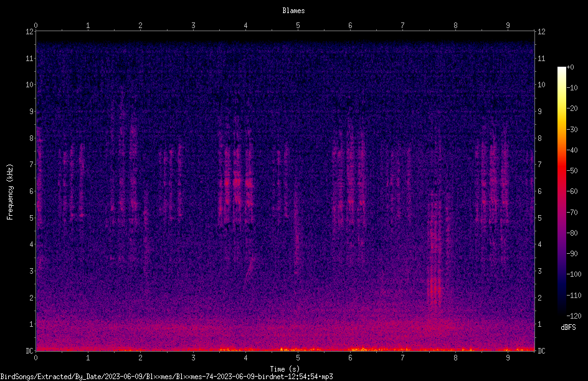Click the "3" tick on right frequency axis
The width and height of the screenshot is (588, 381).
click(539, 271)
